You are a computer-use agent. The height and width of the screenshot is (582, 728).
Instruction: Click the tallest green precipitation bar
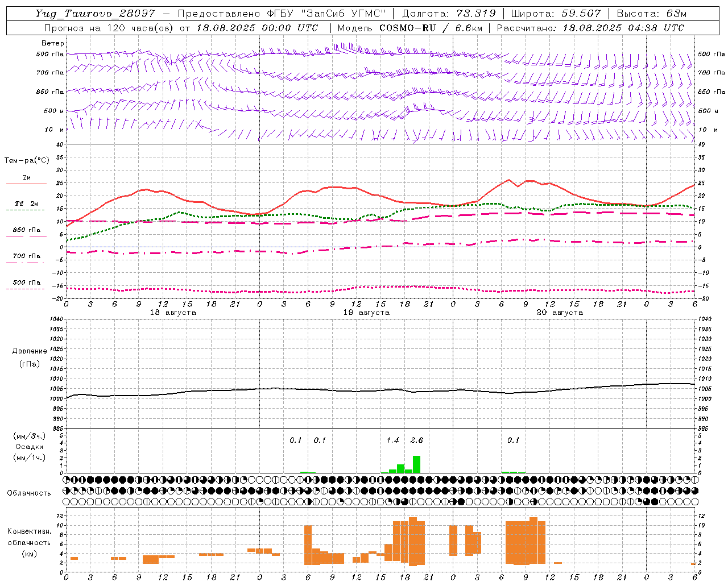click(x=416, y=464)
